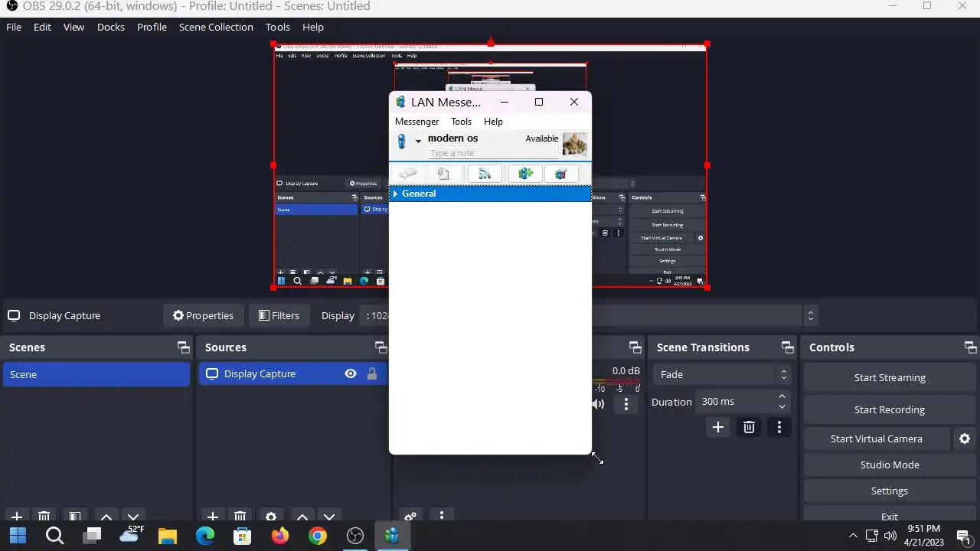Click the broadcast message icon in LAN Messenger

coord(485,174)
